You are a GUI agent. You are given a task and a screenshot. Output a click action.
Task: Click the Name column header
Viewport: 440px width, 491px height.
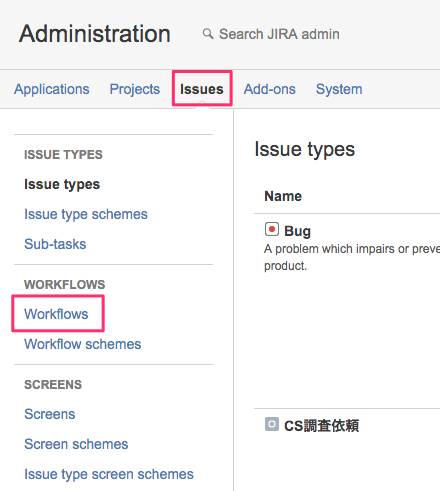tap(283, 196)
